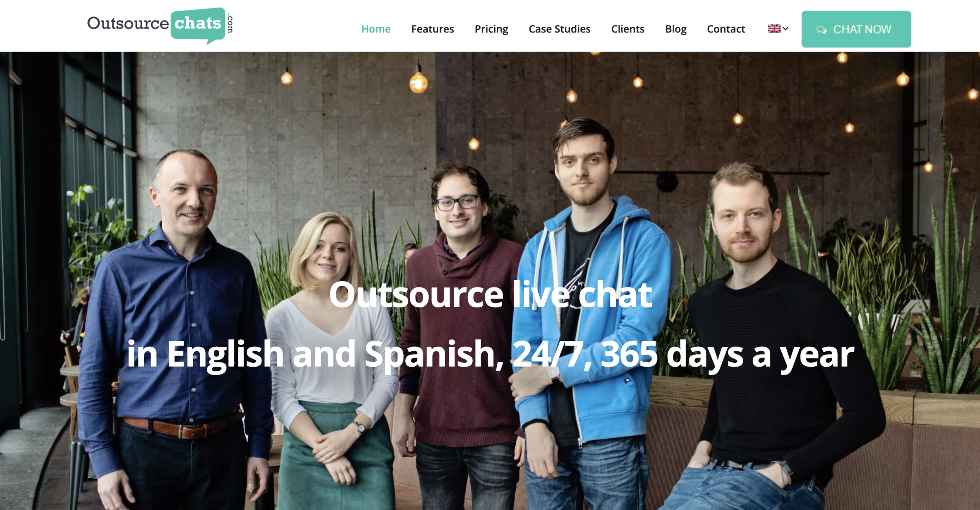Click the '24/7, 365 days a year' hero text
The height and width of the screenshot is (510, 980).
point(683,354)
